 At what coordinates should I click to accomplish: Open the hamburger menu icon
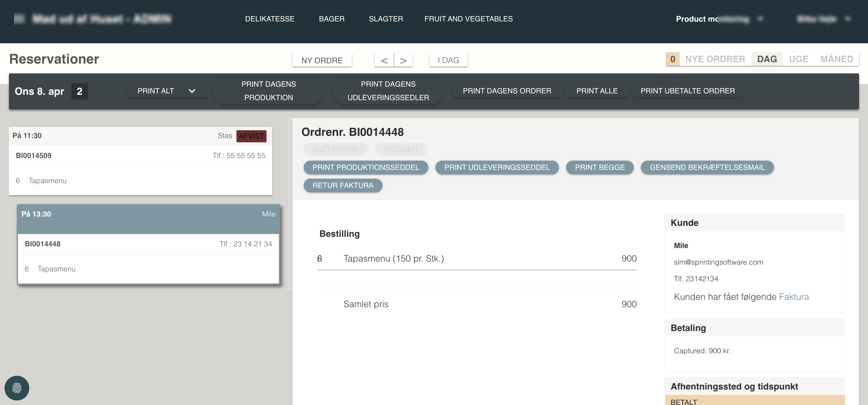click(x=19, y=19)
